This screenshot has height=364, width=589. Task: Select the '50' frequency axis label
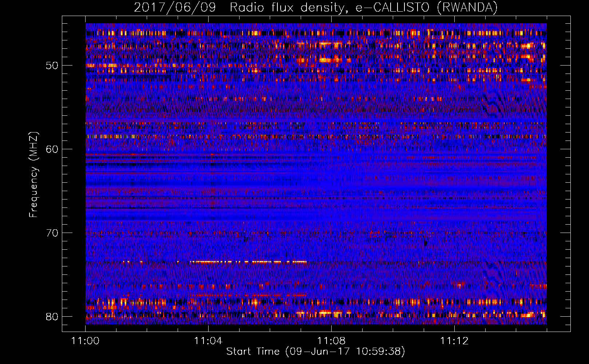(52, 66)
